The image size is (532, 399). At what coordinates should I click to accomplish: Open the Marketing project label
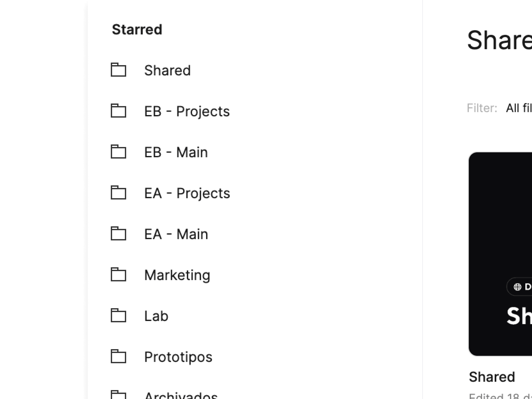pyautogui.click(x=177, y=275)
